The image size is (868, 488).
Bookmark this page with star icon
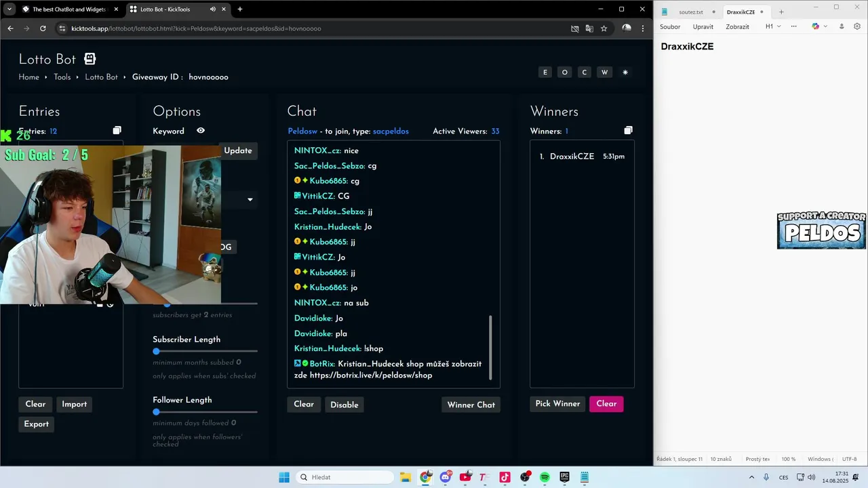[x=604, y=28]
